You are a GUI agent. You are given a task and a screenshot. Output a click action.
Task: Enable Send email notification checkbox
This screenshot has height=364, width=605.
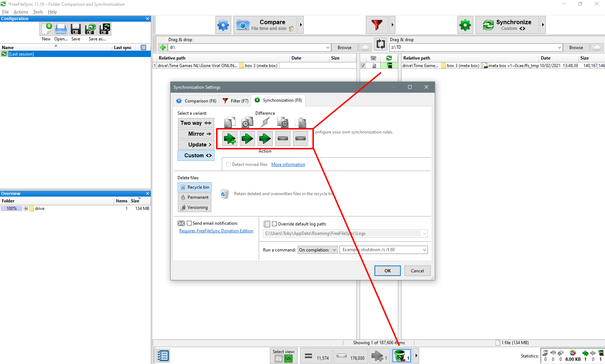point(189,223)
